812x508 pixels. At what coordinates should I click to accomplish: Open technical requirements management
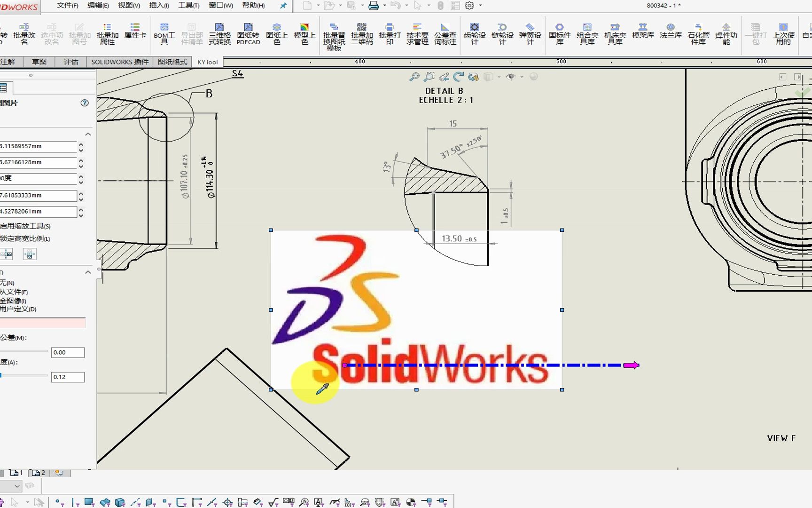pos(417,33)
